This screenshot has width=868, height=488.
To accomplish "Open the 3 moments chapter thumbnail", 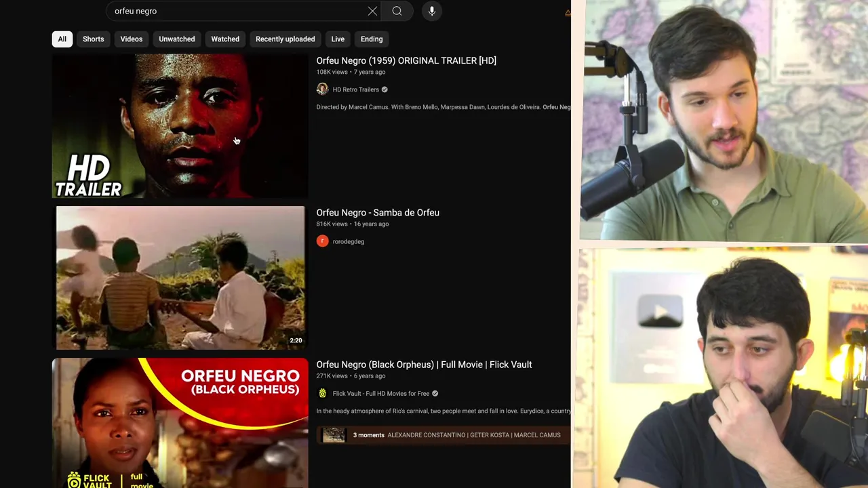I will pyautogui.click(x=334, y=435).
